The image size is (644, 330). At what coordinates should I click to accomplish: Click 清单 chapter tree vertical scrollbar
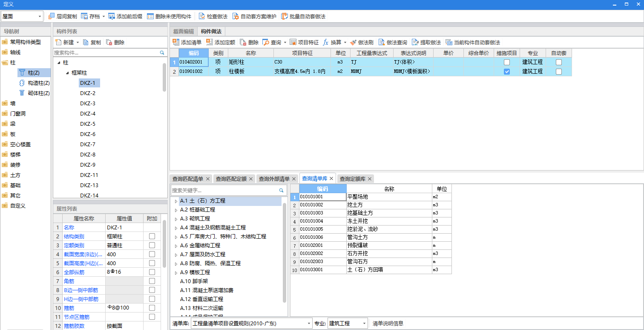coord(285,254)
